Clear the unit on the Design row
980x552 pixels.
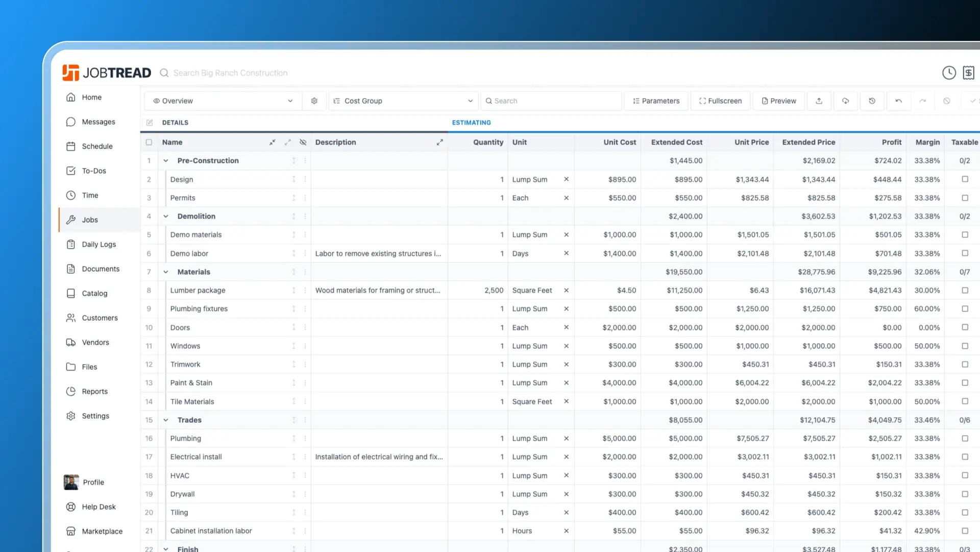[566, 179]
